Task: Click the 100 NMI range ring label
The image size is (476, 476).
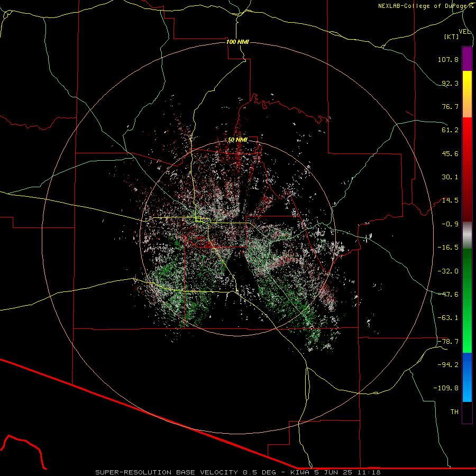Action: pyautogui.click(x=237, y=42)
